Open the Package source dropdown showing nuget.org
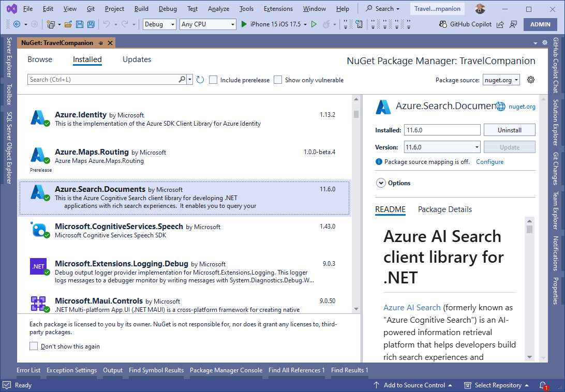This screenshot has height=392, width=565. point(501,80)
